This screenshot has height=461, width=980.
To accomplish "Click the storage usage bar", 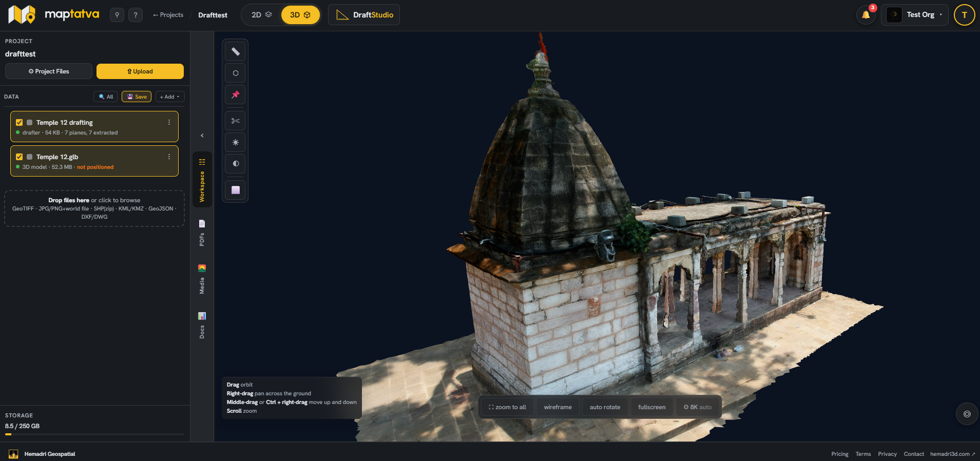I will 94,434.
